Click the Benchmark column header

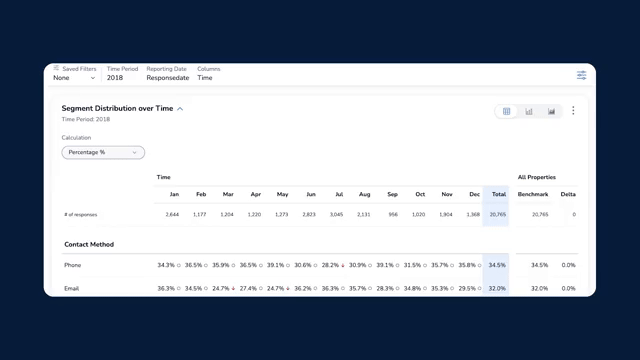pyautogui.click(x=533, y=194)
